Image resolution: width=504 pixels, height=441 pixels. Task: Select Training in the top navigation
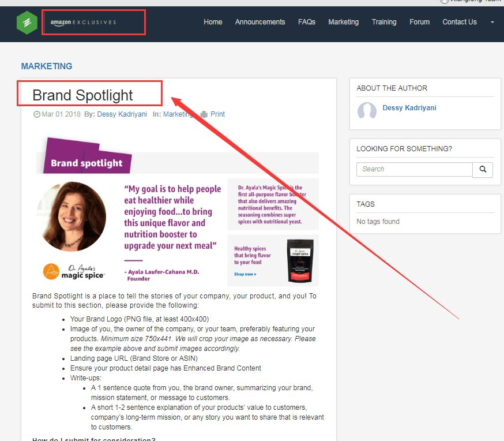[x=384, y=22]
